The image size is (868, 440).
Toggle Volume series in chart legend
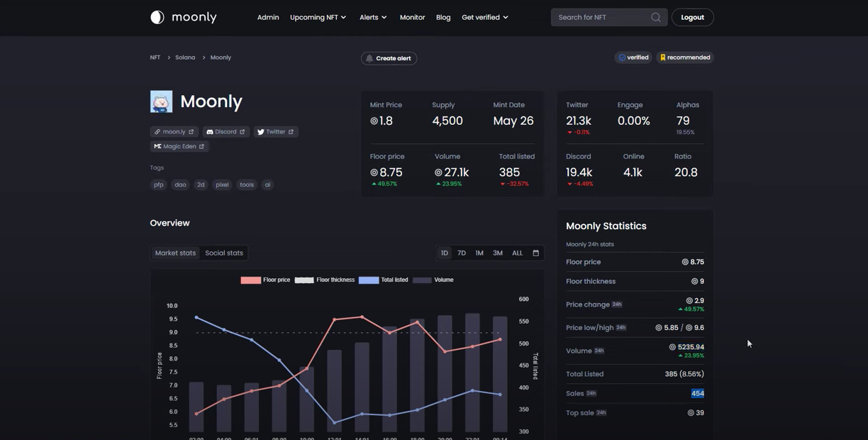(x=433, y=280)
